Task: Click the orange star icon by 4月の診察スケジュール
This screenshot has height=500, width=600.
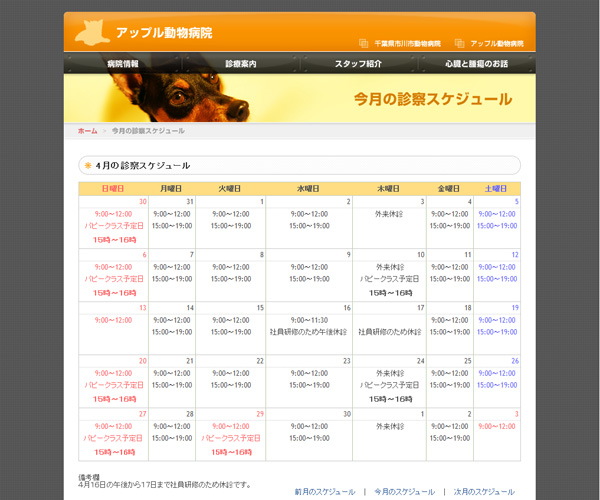Action: [88, 166]
